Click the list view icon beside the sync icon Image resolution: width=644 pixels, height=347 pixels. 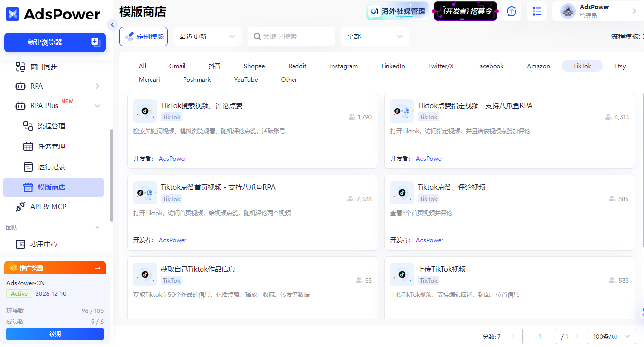(536, 11)
